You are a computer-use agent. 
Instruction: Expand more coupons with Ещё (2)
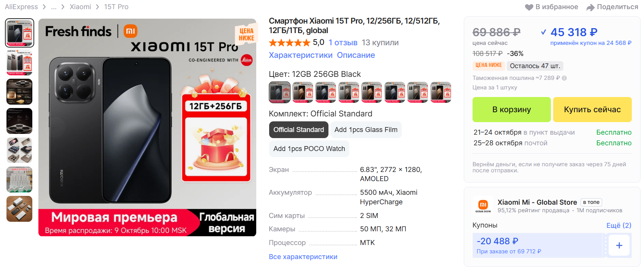click(x=619, y=225)
